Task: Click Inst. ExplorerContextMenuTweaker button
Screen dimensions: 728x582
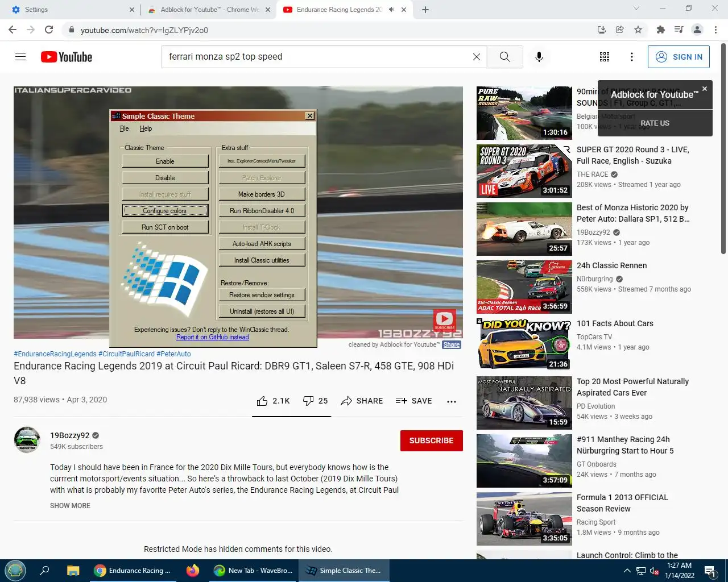Action: (262, 161)
